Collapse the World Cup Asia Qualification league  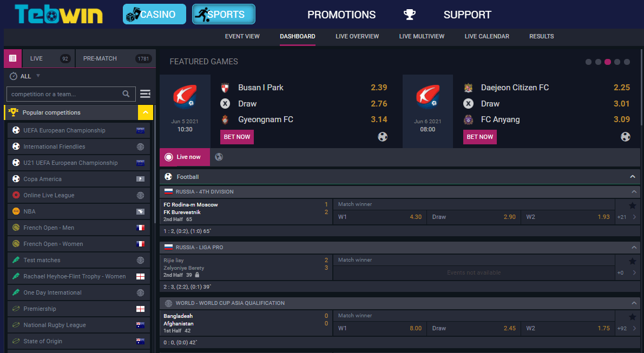click(x=634, y=303)
